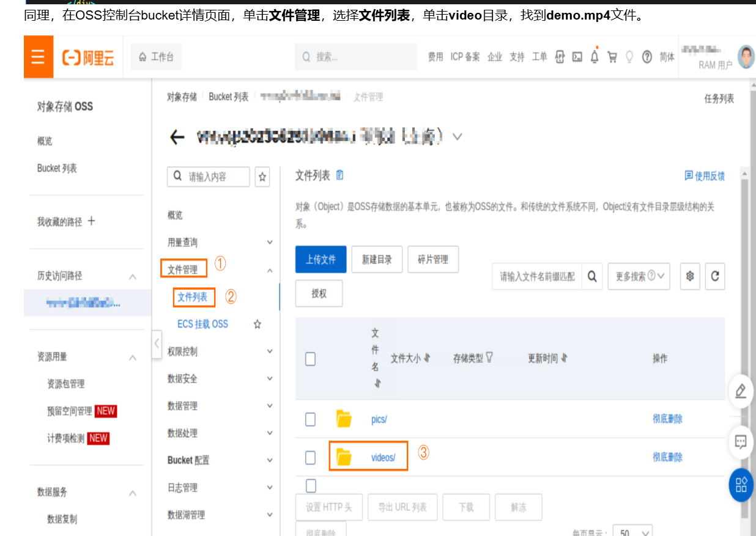Click the blue floating grid icon
This screenshot has width=756, height=536.
pos(741,486)
